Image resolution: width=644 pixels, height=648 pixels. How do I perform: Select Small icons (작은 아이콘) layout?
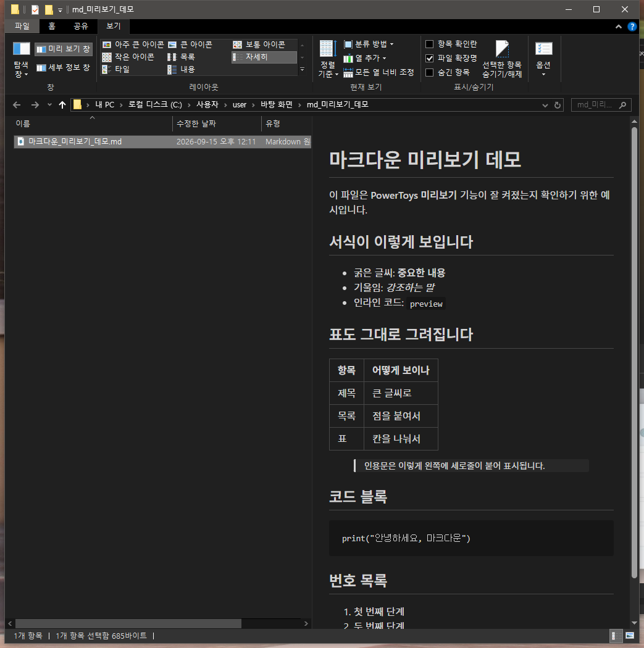coord(128,57)
